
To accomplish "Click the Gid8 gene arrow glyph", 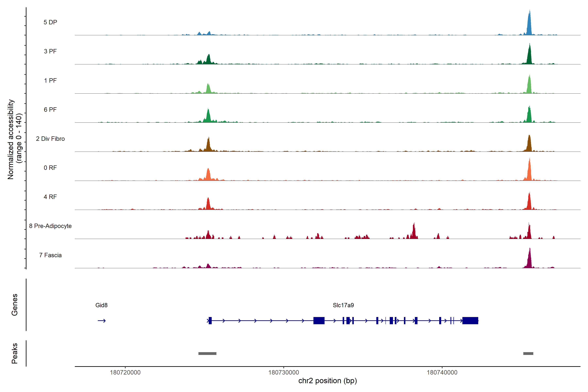I will click(102, 321).
